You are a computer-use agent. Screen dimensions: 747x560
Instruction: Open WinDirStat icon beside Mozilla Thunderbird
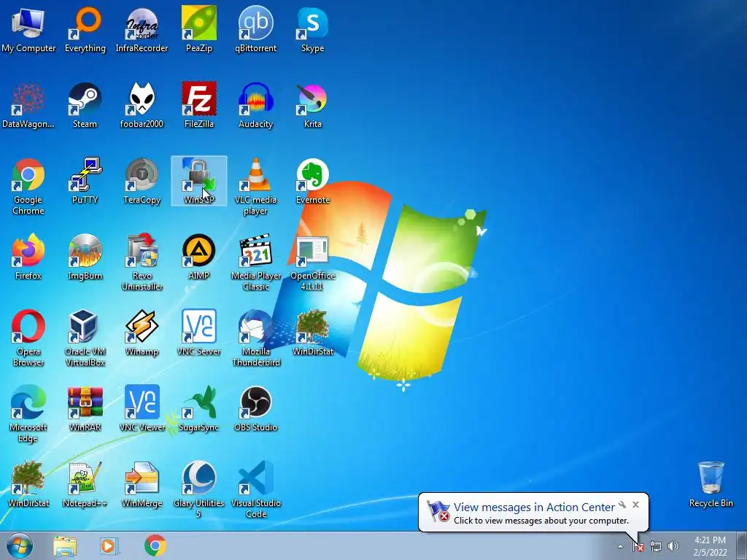tap(312, 332)
